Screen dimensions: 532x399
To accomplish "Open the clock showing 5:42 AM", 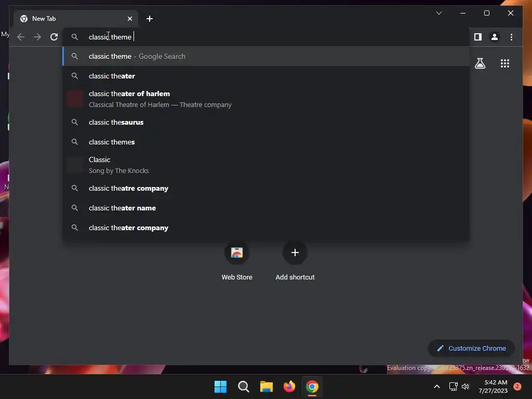I will [x=493, y=387].
